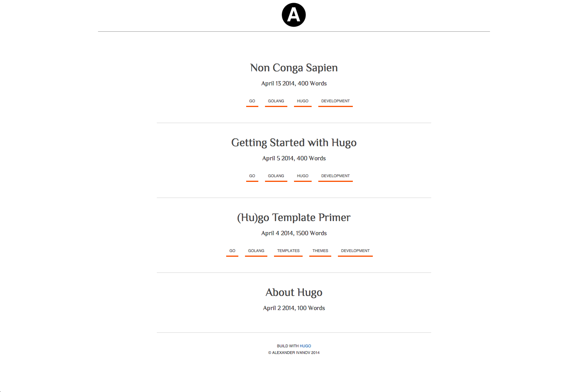Select GO tag under Non Conga Sapien

click(x=252, y=101)
